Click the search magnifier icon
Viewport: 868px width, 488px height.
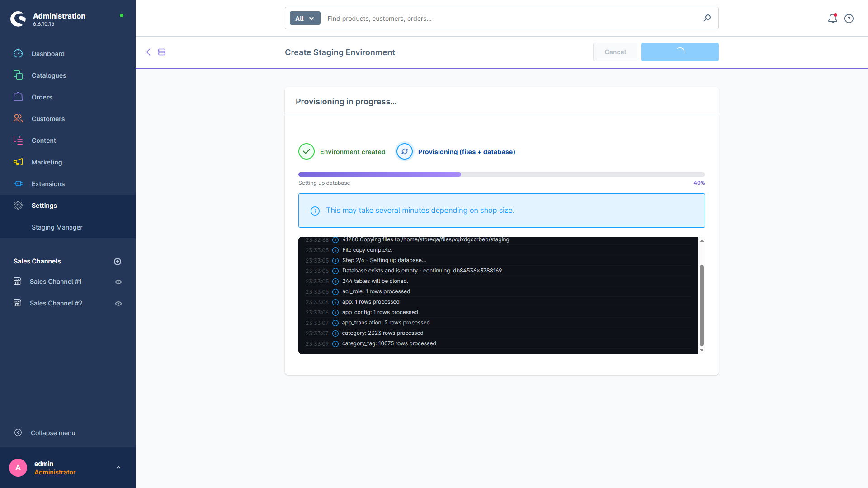[707, 18]
